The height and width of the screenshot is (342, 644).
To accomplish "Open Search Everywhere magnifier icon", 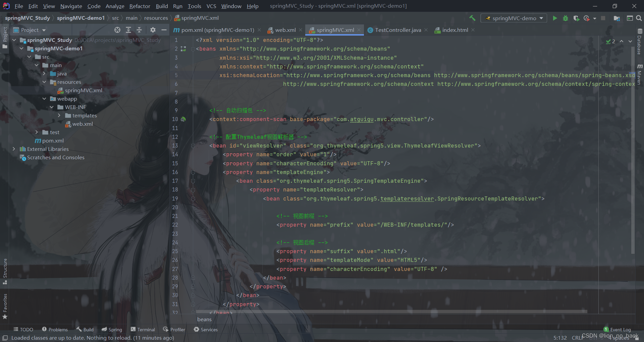I will [639, 18].
